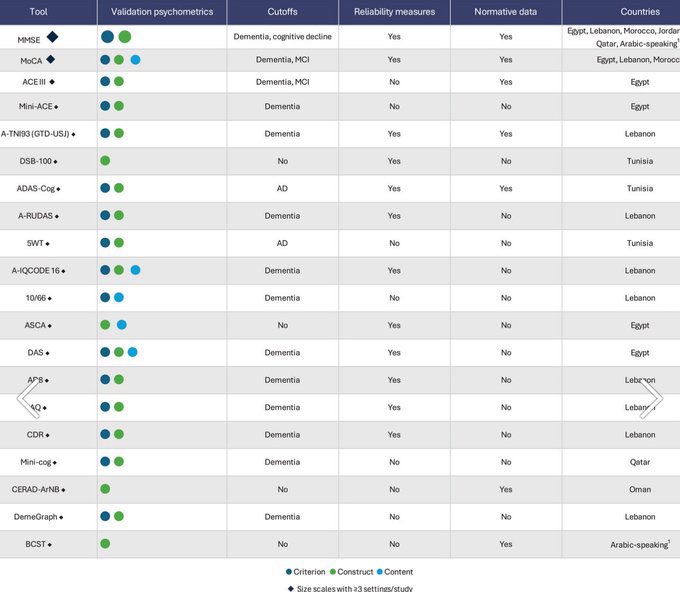Click the light blue Content dot in DAS row

pyautogui.click(x=133, y=352)
